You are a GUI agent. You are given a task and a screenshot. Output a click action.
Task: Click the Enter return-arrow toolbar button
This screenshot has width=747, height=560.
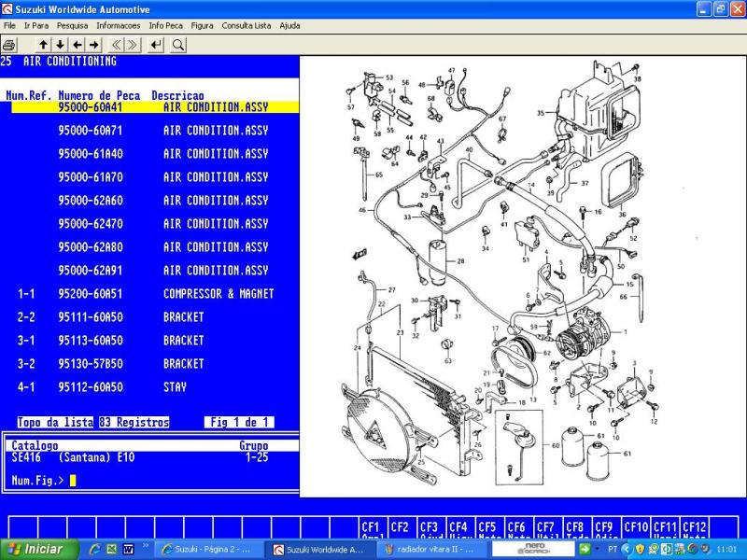(x=156, y=45)
